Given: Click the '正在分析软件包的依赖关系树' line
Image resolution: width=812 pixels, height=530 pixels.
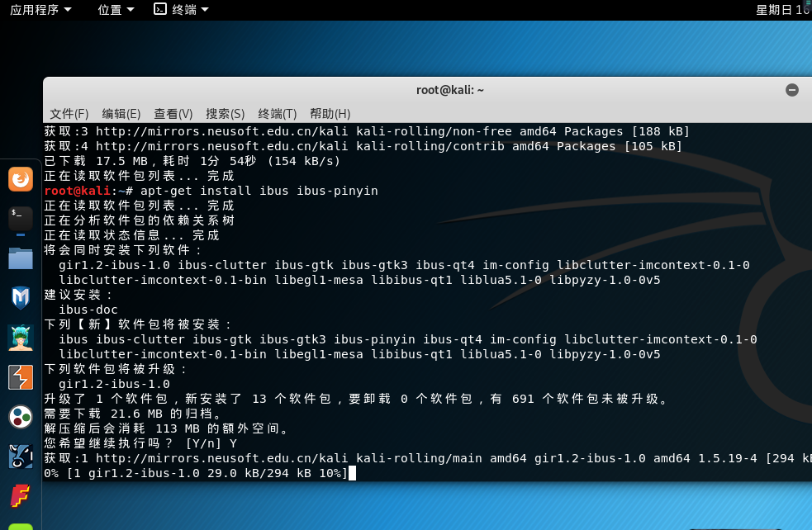Looking at the screenshot, I should (140, 220).
